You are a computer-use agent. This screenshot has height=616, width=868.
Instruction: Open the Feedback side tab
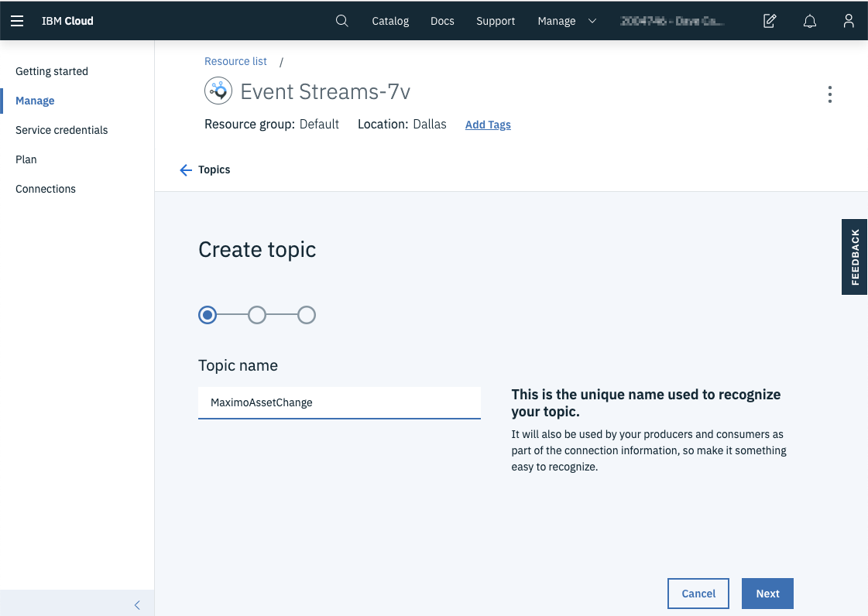tap(854, 257)
